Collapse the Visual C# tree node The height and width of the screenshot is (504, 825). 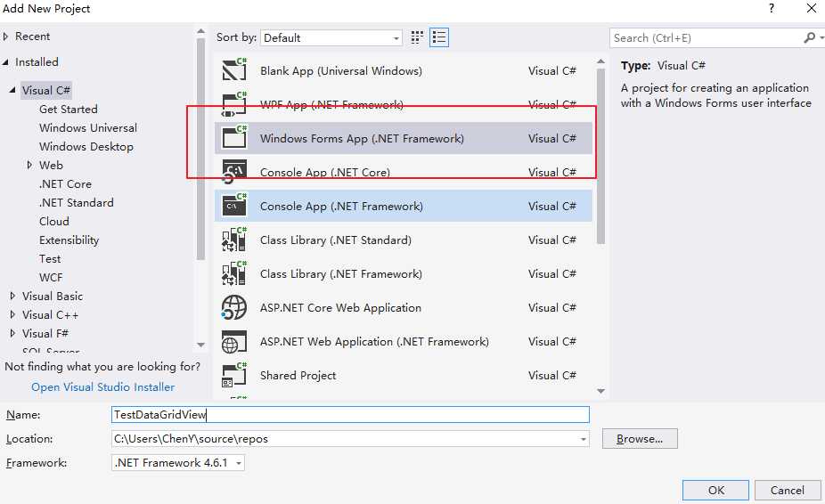(12, 91)
